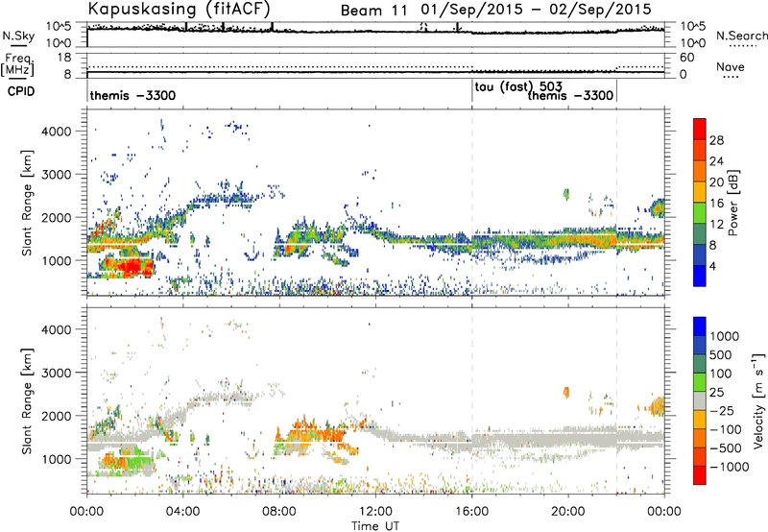
Task: Pick the orange 20–24 dB Power colorbar segment
Action: tap(700, 171)
